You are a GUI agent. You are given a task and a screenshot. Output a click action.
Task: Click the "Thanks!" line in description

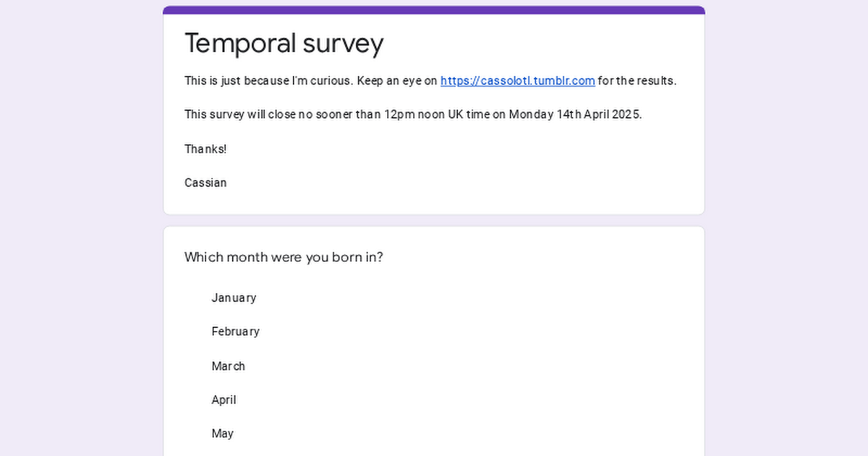click(205, 149)
